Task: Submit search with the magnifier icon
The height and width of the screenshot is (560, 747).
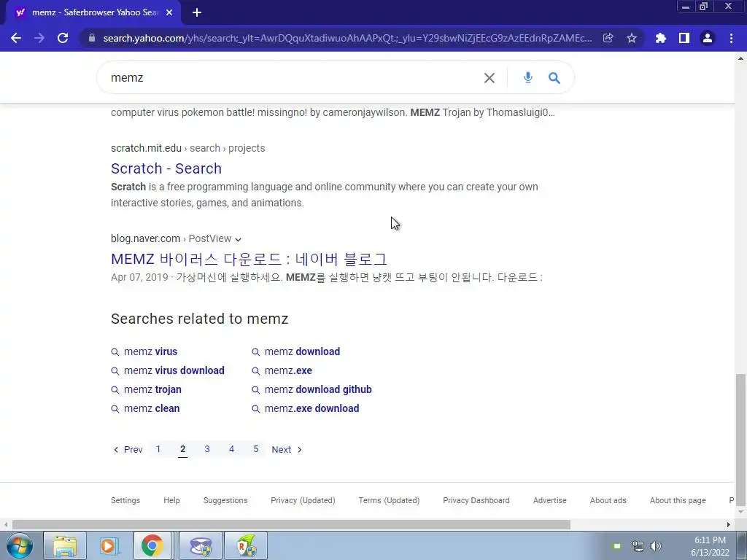Action: click(x=554, y=77)
